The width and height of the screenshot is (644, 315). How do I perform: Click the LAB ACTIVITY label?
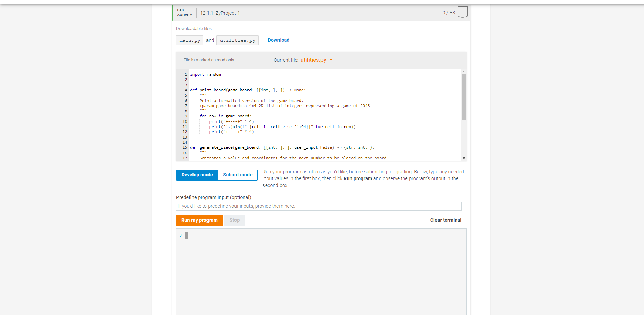[x=185, y=12]
